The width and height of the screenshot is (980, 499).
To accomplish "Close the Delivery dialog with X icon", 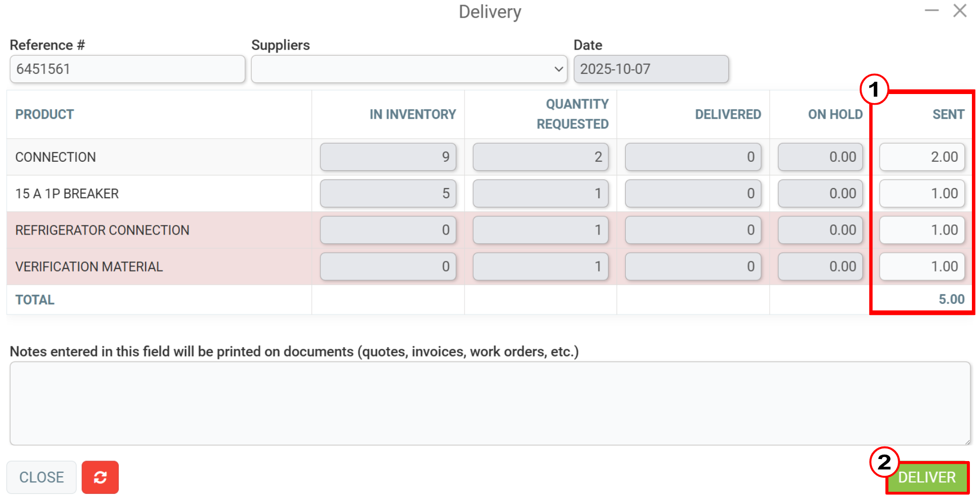I will [x=960, y=11].
